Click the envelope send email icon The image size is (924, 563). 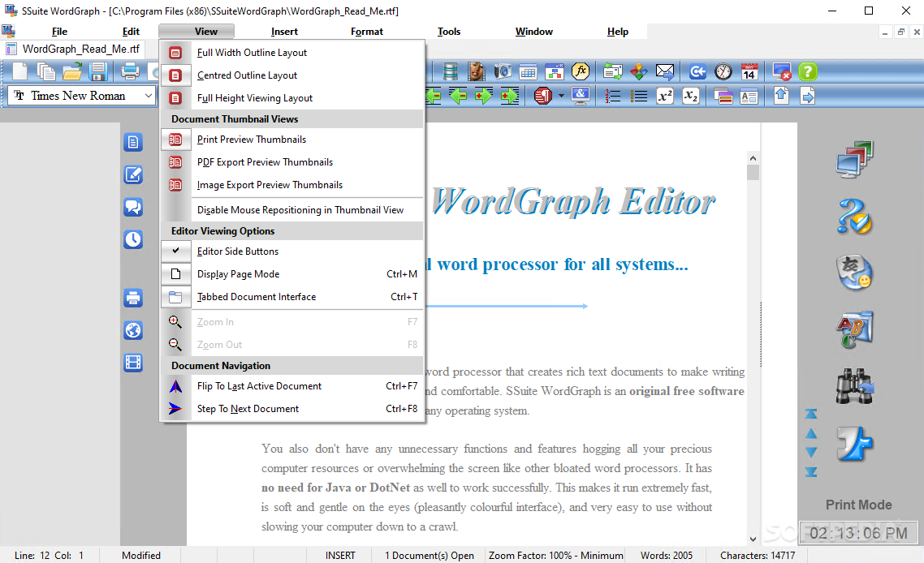665,72
